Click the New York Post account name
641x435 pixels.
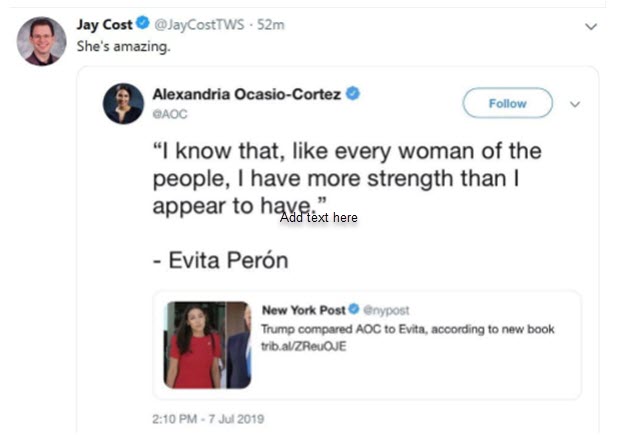coord(303,311)
